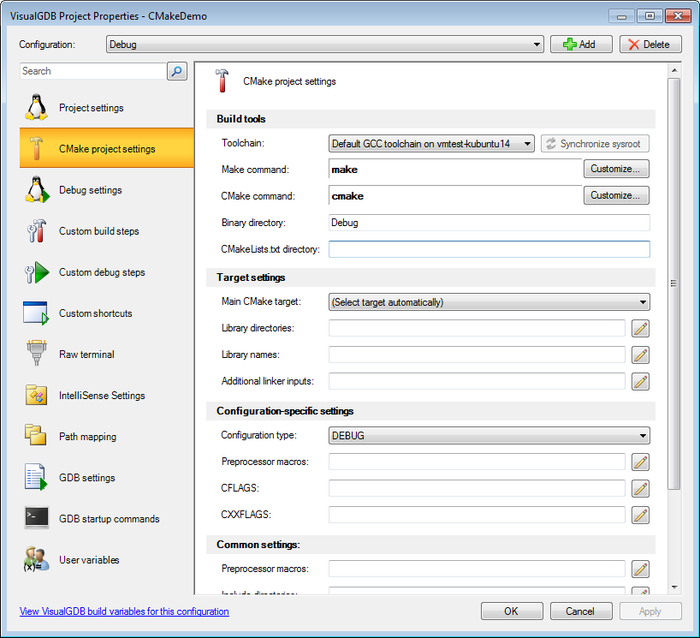Click the Library directories text field
700x638 pixels.
click(477, 328)
